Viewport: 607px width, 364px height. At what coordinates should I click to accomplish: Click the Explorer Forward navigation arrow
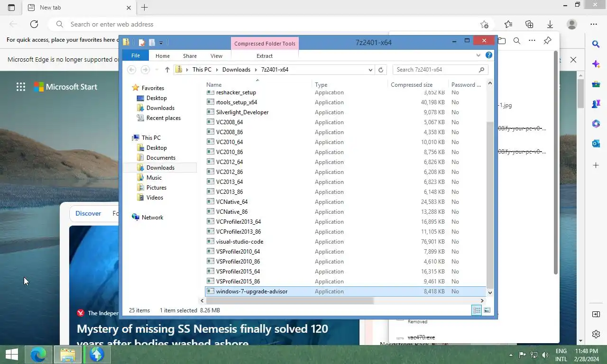[x=145, y=70]
